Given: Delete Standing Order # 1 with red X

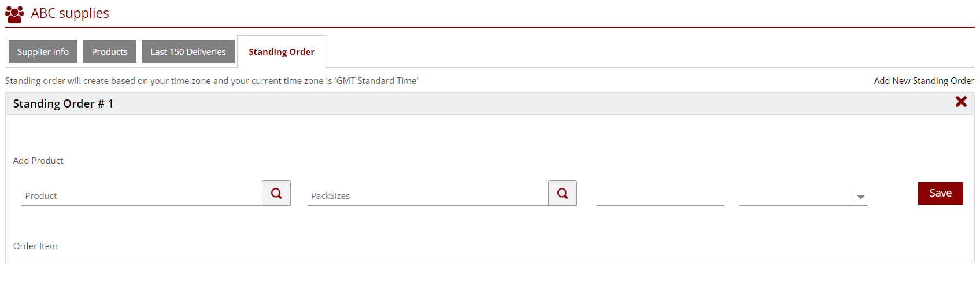Looking at the screenshot, I should tap(961, 102).
